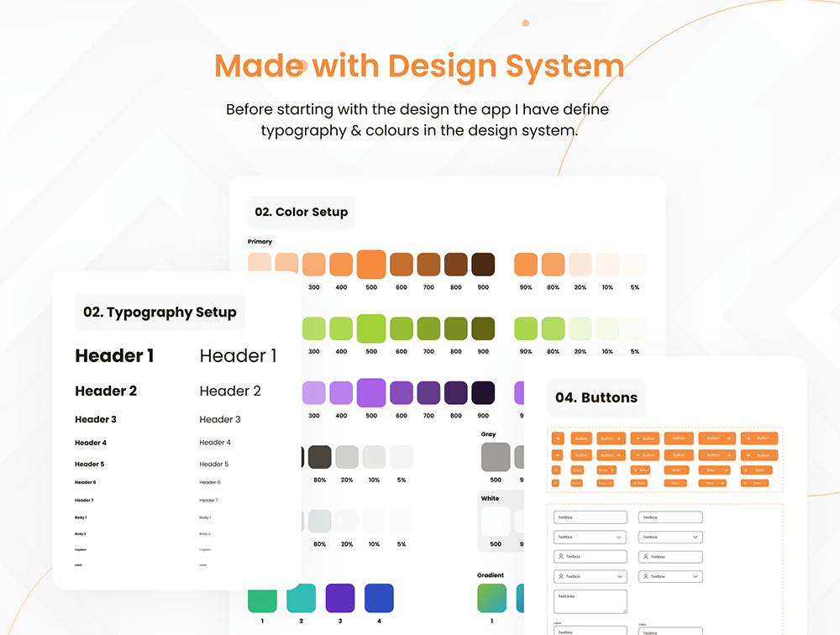Viewport: 840px width, 635px height.
Task: Choose the purple 500 color swatch
Action: (x=371, y=393)
